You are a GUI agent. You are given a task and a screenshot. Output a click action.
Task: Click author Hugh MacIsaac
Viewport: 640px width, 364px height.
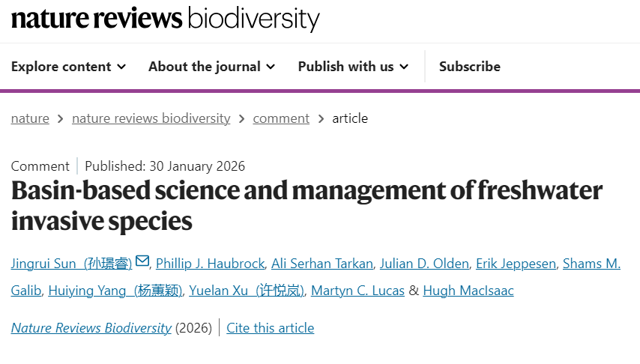click(x=468, y=291)
